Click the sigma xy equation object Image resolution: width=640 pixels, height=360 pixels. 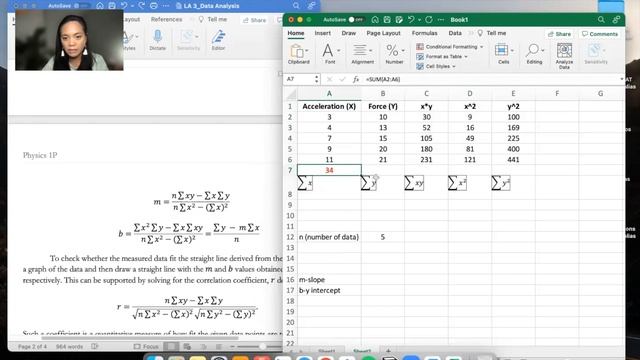[x=414, y=183]
